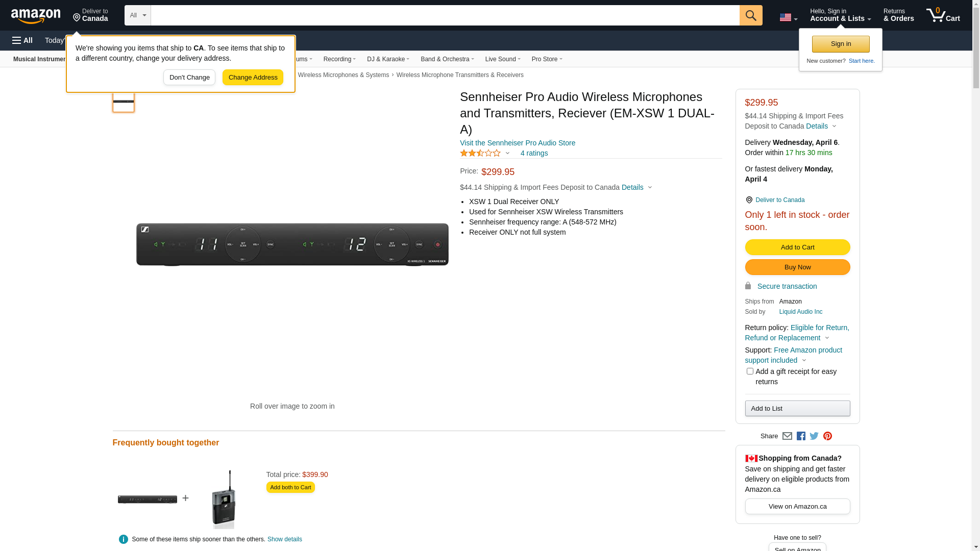Open the Recording category menu
Screen dimensions: 980x551
pos(339,59)
